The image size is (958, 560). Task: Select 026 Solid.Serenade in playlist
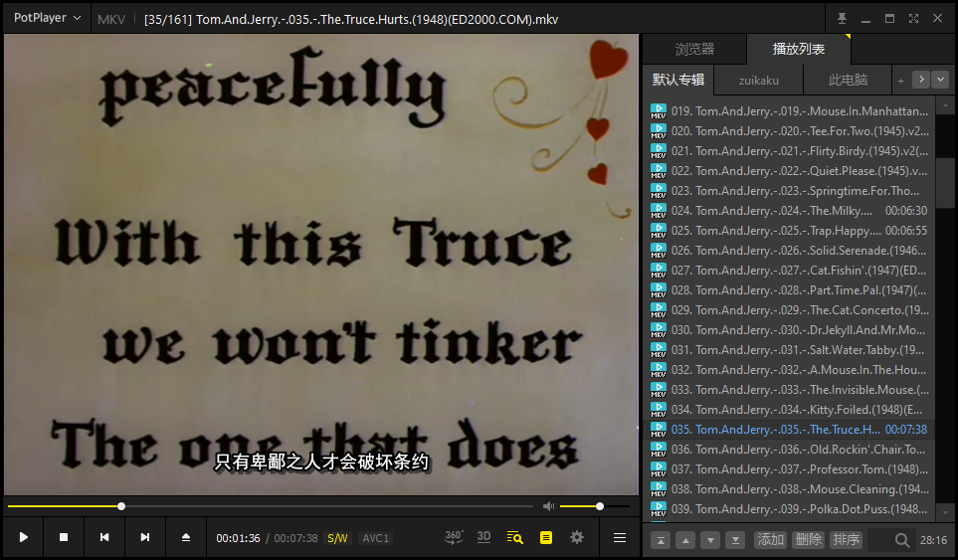[x=789, y=251]
